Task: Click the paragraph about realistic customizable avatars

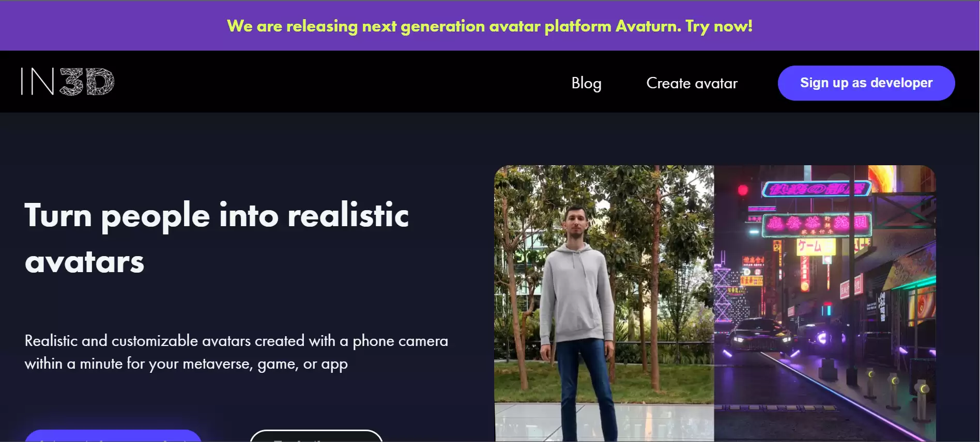Action: click(x=236, y=352)
